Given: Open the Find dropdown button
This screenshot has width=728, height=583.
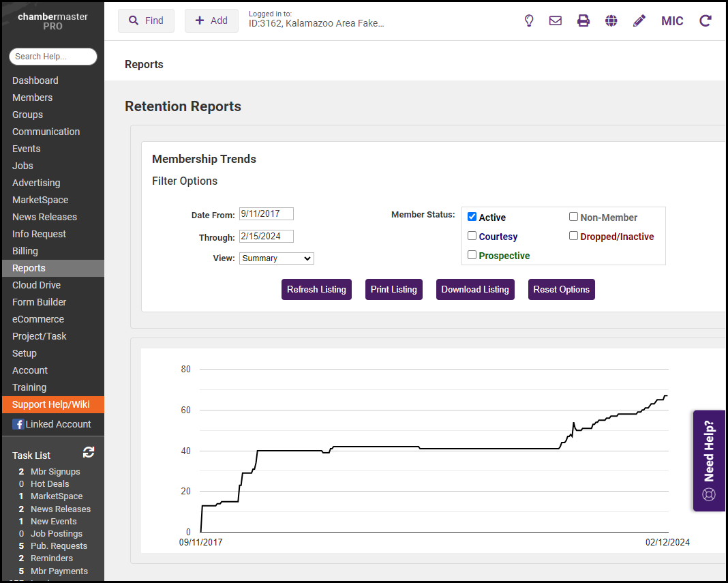Looking at the screenshot, I should click(146, 20).
